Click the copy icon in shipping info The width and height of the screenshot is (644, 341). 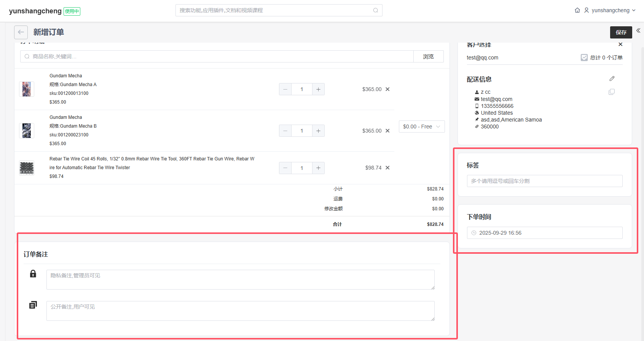[x=611, y=92]
